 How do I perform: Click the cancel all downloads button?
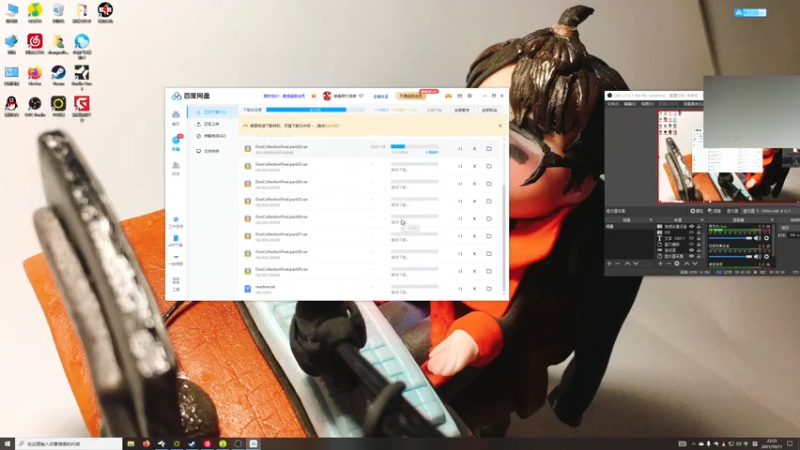[489, 110]
